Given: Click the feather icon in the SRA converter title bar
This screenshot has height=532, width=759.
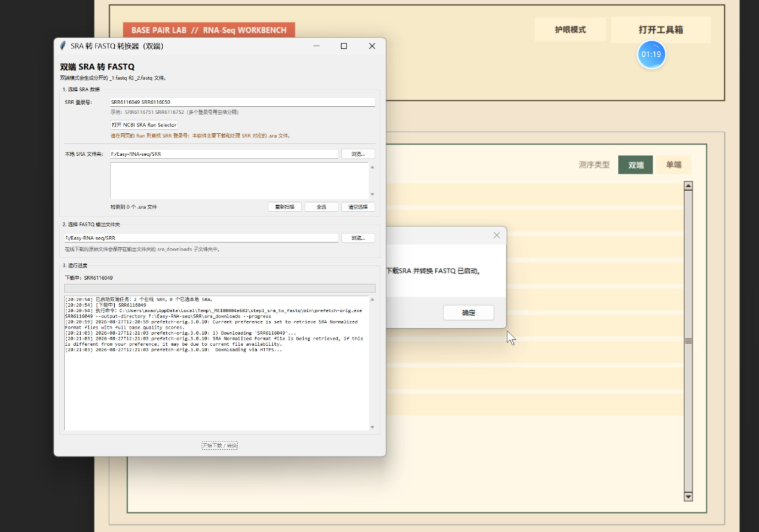Looking at the screenshot, I should click(x=63, y=46).
